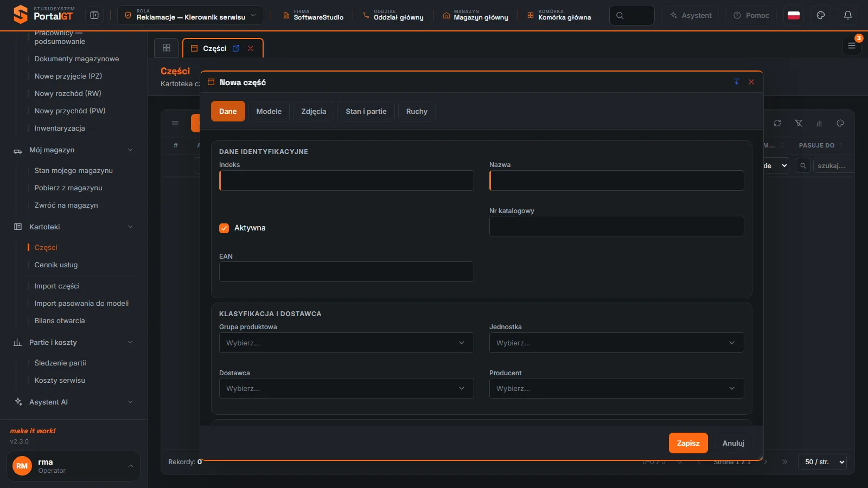This screenshot has width=868, height=488.
Task: Switch language with the Polish flag
Action: point(794,15)
